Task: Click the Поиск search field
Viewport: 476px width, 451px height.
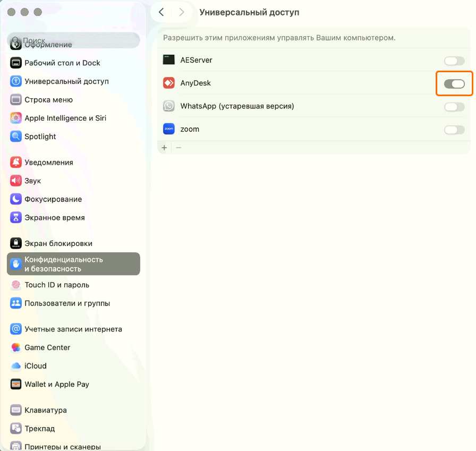Action: 73,40
